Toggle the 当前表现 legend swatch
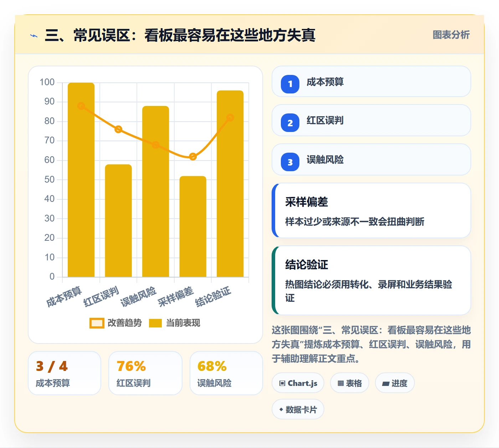 [155, 323]
